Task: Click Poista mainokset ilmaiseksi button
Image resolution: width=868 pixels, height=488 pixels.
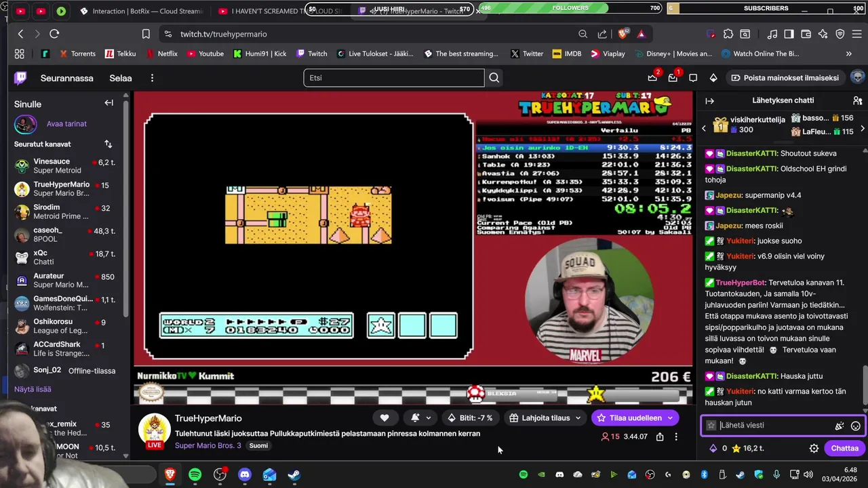Action: [785, 78]
